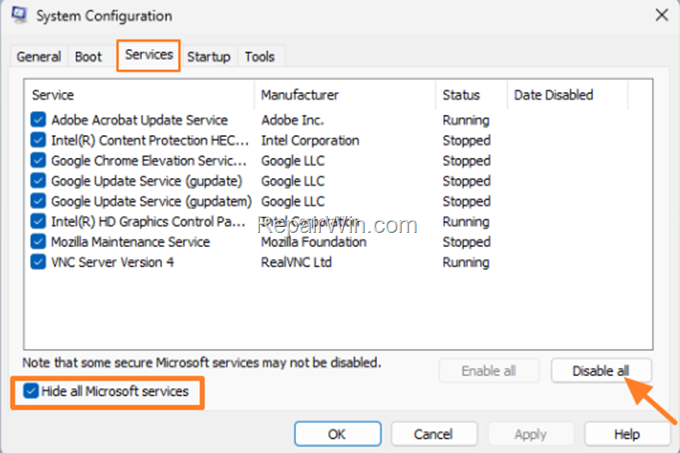Click the System Configuration title bar icon
Image resolution: width=680 pixels, height=453 pixels.
(x=19, y=15)
